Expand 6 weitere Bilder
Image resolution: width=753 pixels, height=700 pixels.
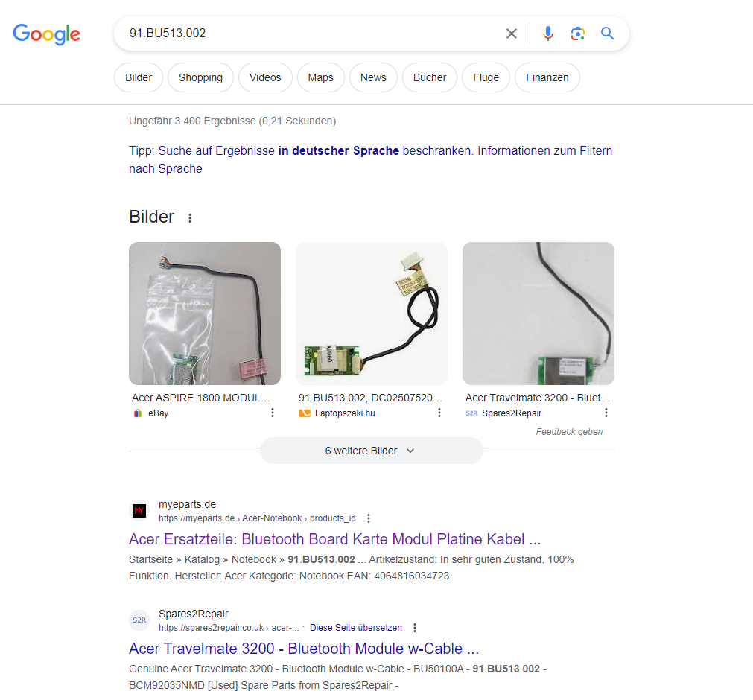click(371, 451)
